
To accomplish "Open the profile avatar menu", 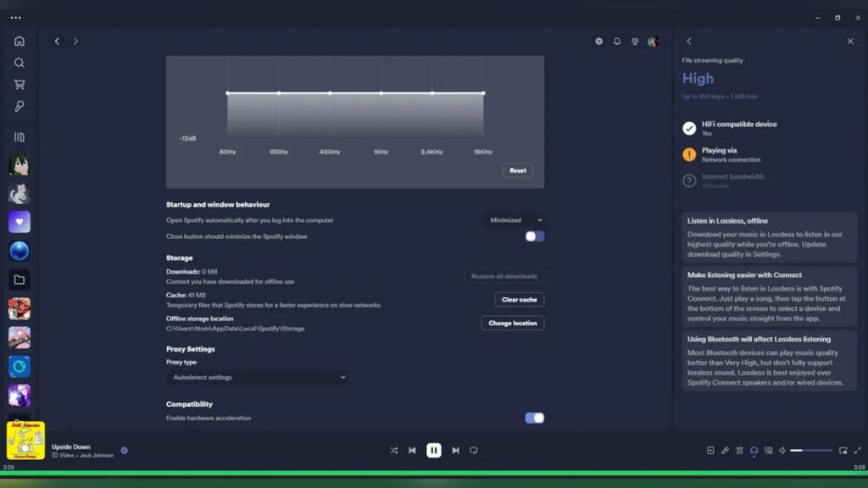I will 653,41.
